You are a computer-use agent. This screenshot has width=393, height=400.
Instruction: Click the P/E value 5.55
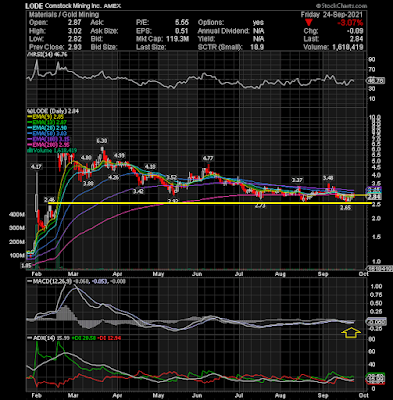(x=182, y=23)
